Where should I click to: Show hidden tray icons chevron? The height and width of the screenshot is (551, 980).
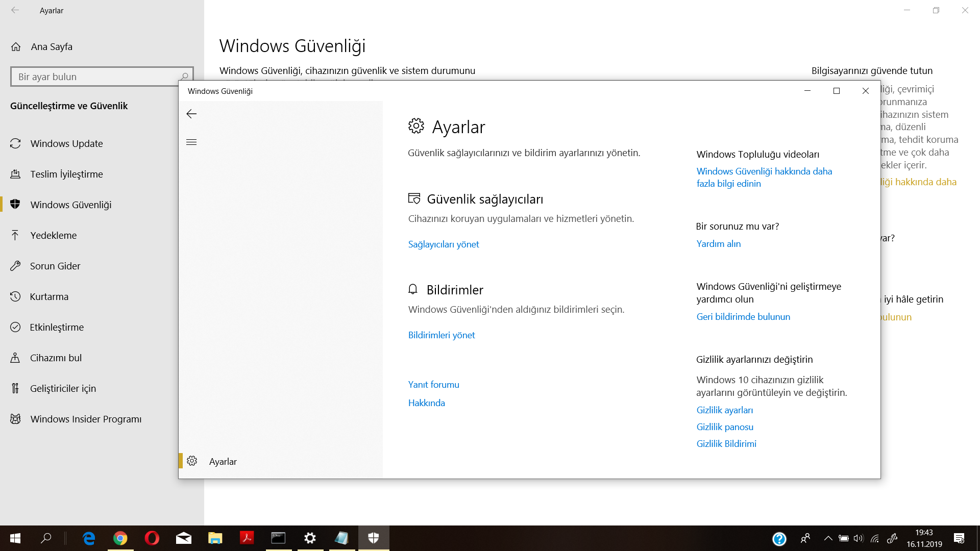828,538
